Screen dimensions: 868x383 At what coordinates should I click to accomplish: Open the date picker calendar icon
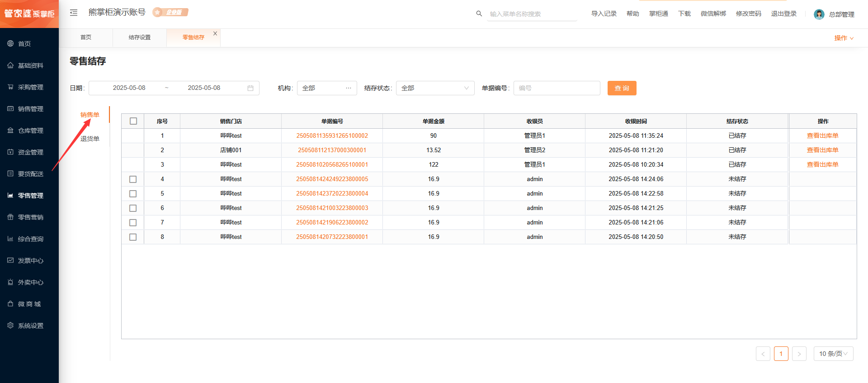250,88
